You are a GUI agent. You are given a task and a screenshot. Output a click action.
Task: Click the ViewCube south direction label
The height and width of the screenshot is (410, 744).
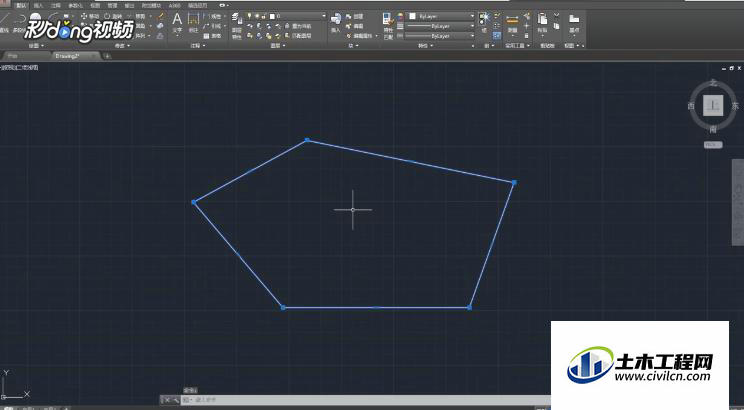click(713, 129)
